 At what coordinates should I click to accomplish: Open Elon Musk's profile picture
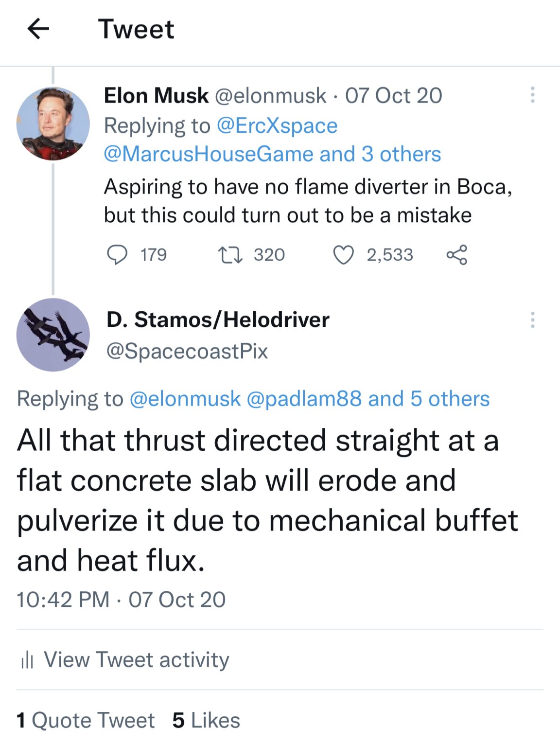point(53,124)
